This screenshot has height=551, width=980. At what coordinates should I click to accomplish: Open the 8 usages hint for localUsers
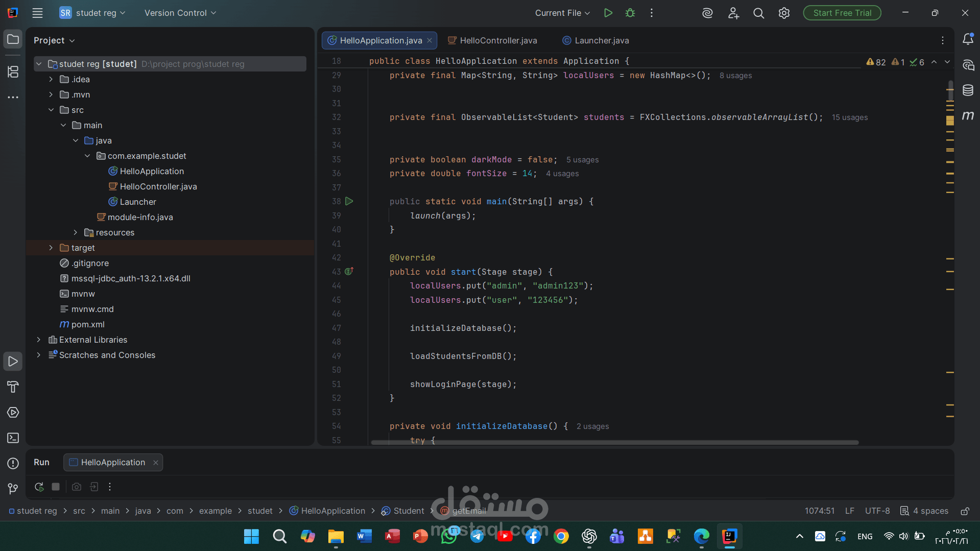click(735, 76)
